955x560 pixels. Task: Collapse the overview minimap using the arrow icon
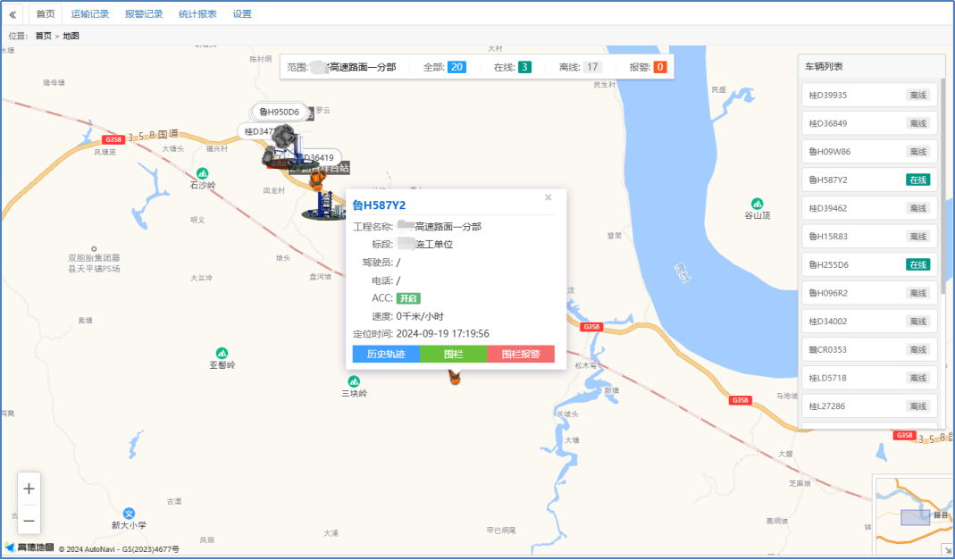tap(947, 549)
